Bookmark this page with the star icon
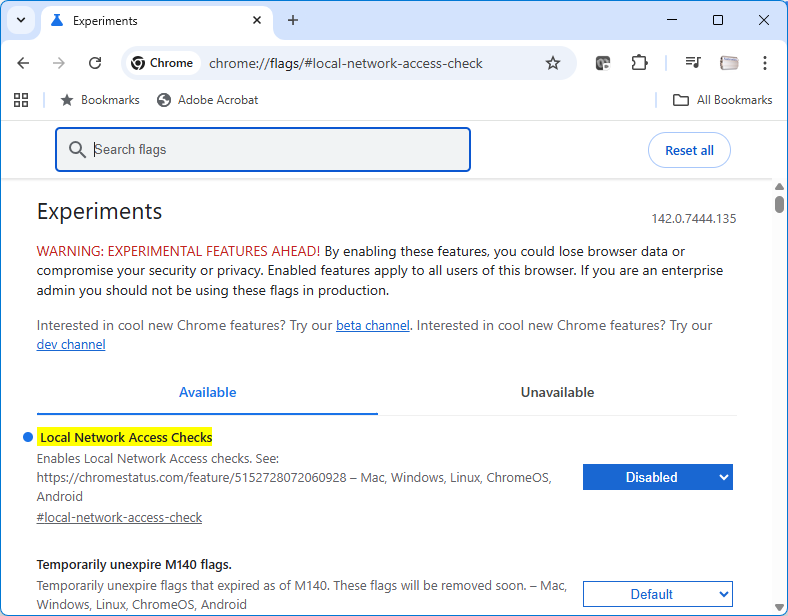Screen dimensions: 788x616 click(553, 63)
